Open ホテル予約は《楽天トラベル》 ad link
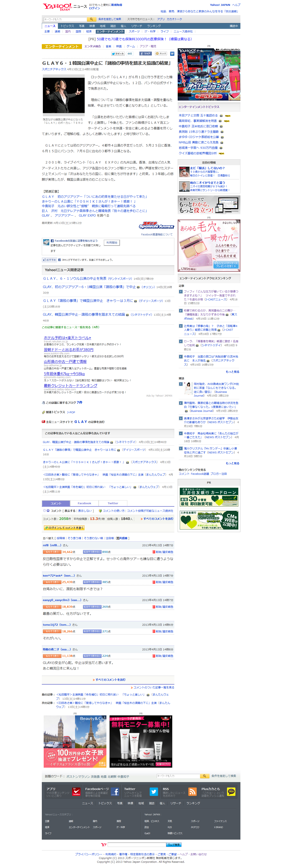 [67, 338]
